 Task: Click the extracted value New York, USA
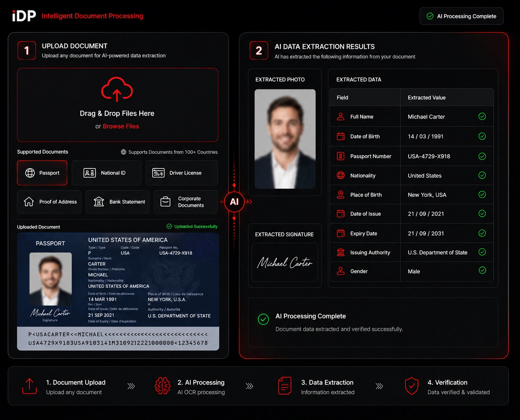coord(427,195)
